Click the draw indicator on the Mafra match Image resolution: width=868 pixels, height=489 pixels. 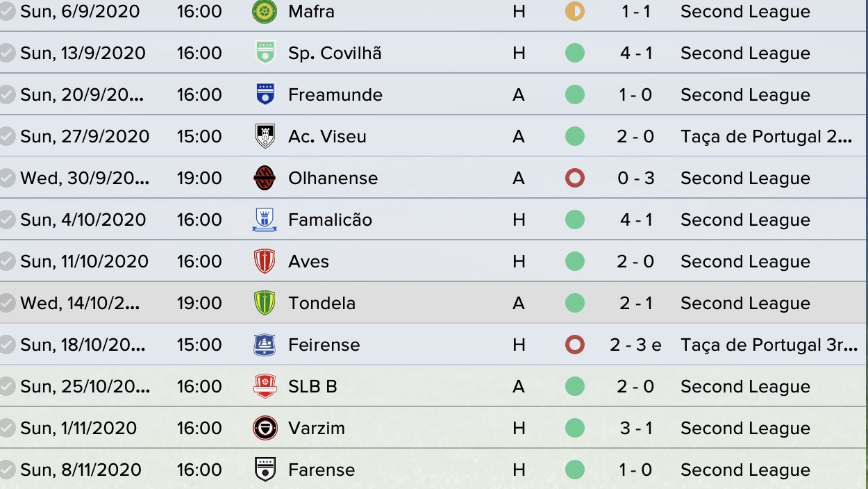pos(575,12)
